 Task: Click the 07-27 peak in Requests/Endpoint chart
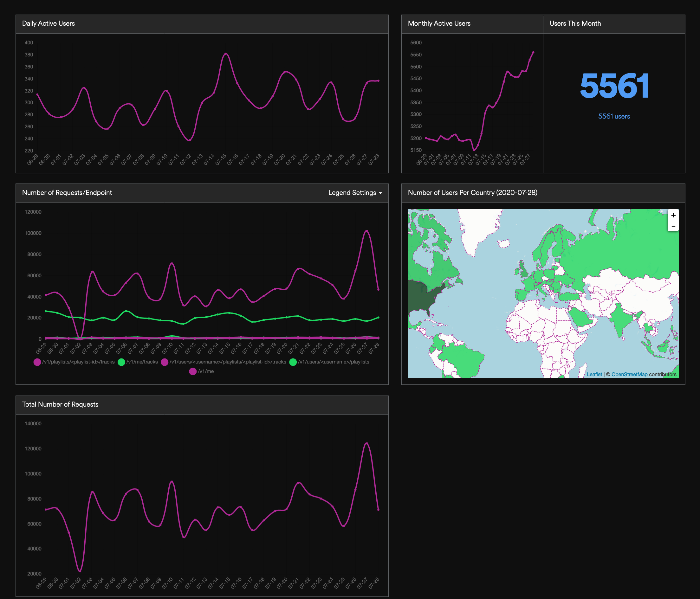click(x=366, y=231)
